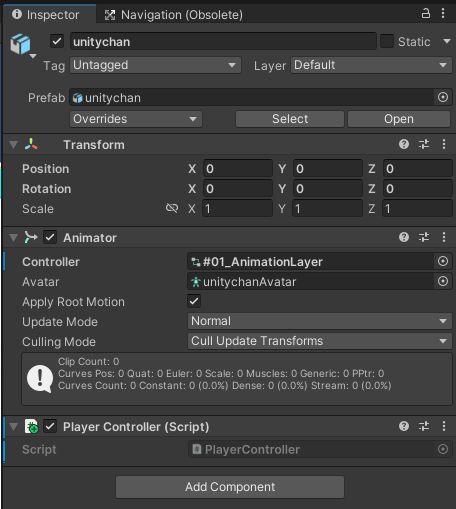This screenshot has width=456, height=509.
Task: Open object picker for Script field
Action: tap(443, 449)
